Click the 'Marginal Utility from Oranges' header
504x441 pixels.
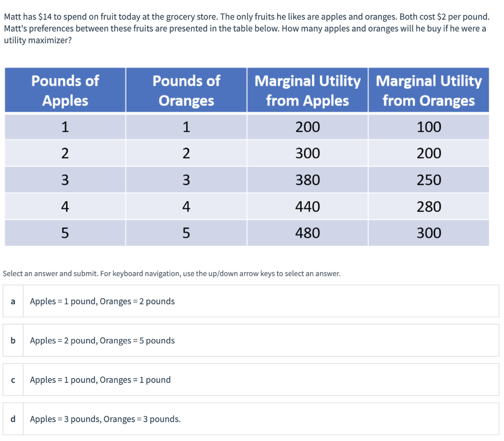coord(429,90)
